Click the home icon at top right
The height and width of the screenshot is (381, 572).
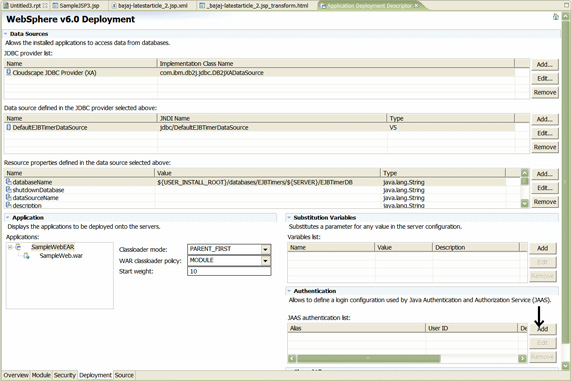coord(556,17)
